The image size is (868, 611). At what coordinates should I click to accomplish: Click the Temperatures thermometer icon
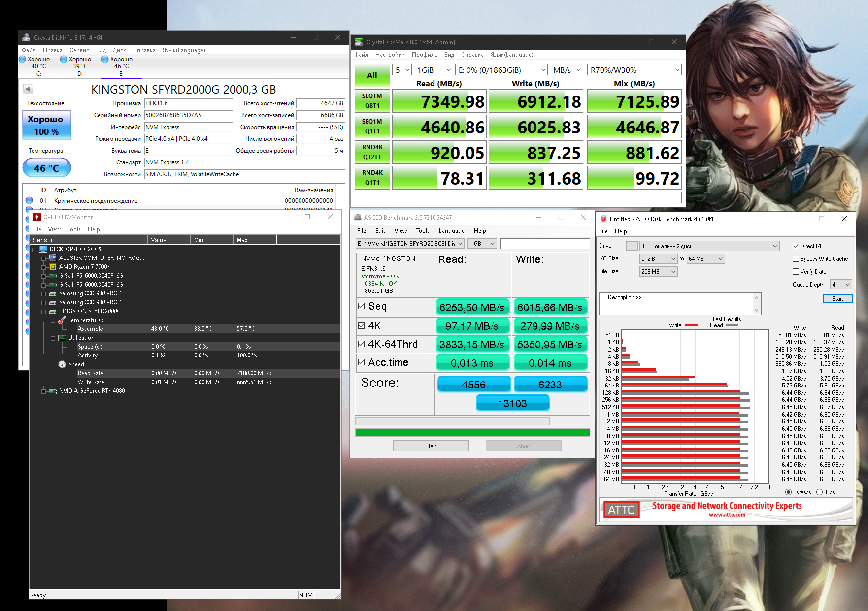click(x=62, y=320)
